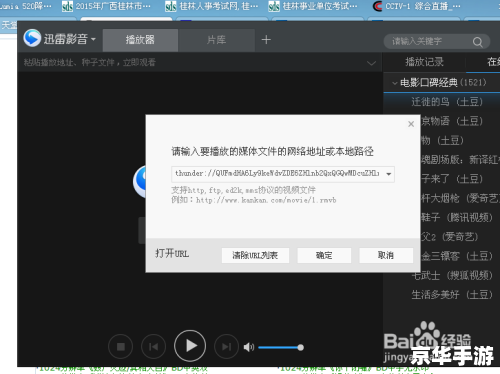The width and height of the screenshot is (500, 374).
Task: Select the 鞋子 (腾讯视频) list entry
Action: point(457,217)
